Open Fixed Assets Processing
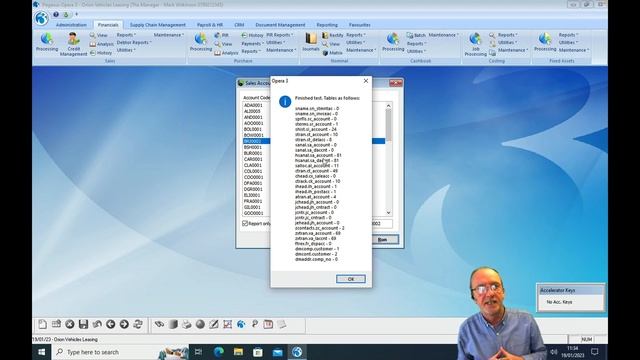Viewport: 640px width, 360px height. point(545,42)
